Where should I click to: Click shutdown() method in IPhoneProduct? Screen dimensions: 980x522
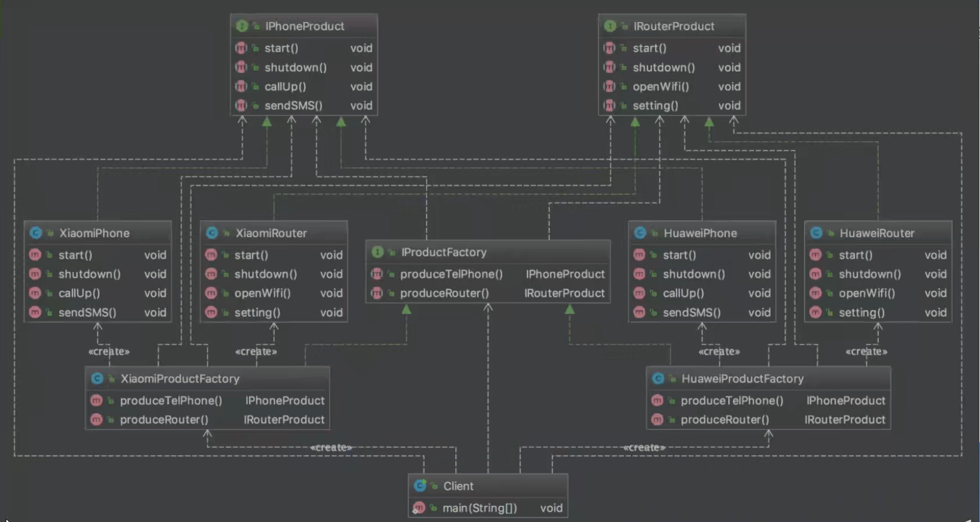295,67
